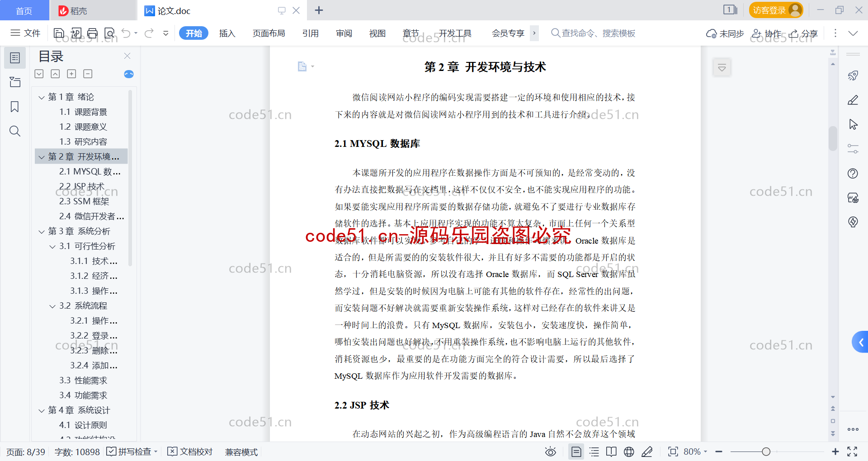Image resolution: width=868 pixels, height=461 pixels.
Task: Open the bookmark sidebar icon
Action: click(x=15, y=107)
